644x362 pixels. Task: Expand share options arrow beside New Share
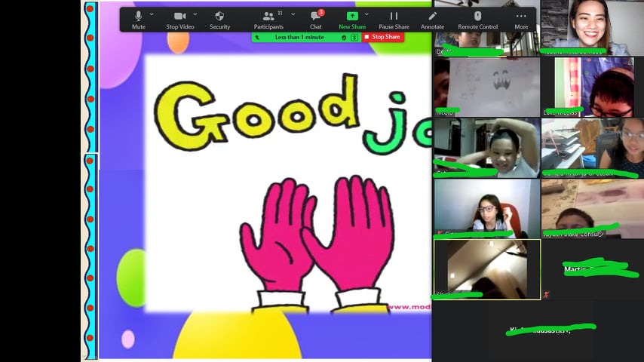click(366, 14)
